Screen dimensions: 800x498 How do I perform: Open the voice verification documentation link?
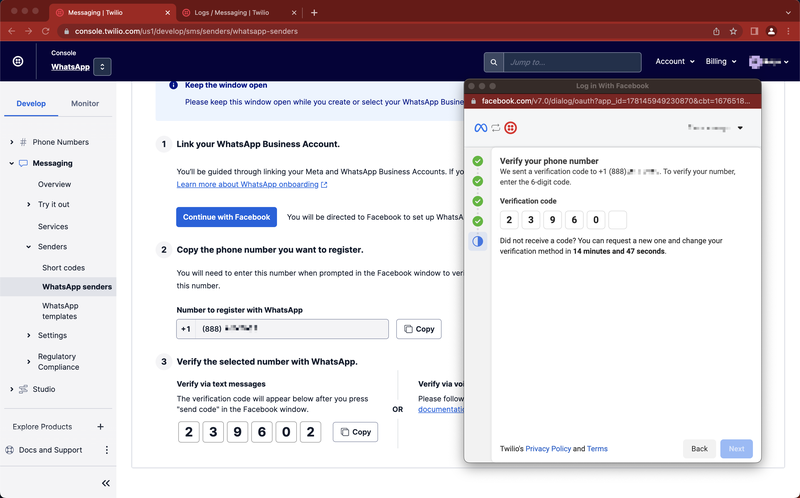(x=441, y=409)
